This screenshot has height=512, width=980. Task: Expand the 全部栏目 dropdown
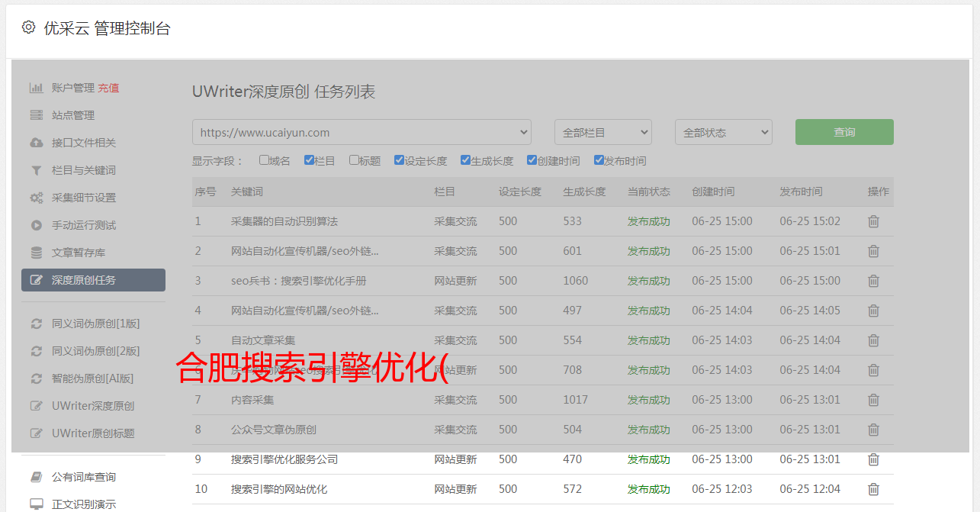(x=602, y=132)
